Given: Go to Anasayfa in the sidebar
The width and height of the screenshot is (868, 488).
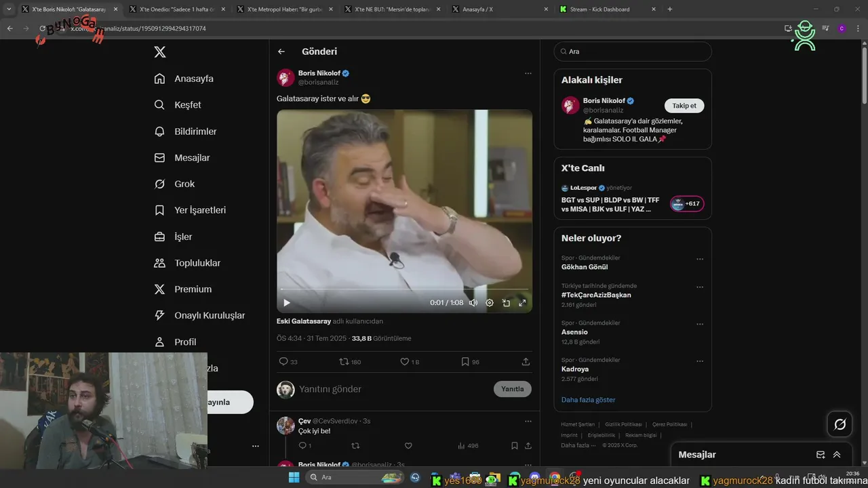Looking at the screenshot, I should 184,79.
